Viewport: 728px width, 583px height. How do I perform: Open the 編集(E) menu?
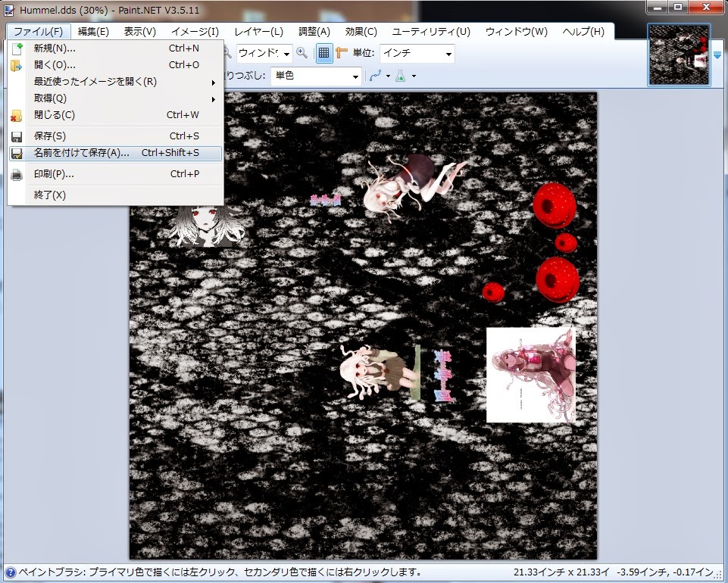pos(93,32)
